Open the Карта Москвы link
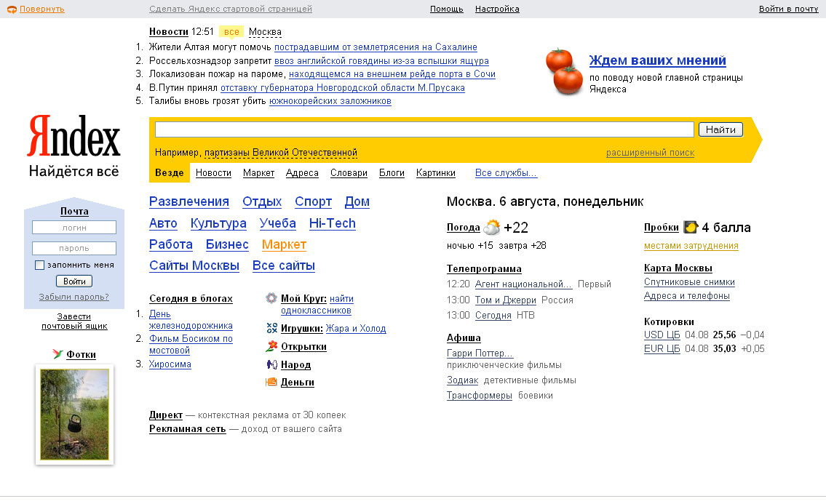The image size is (826, 504). pyautogui.click(x=678, y=268)
